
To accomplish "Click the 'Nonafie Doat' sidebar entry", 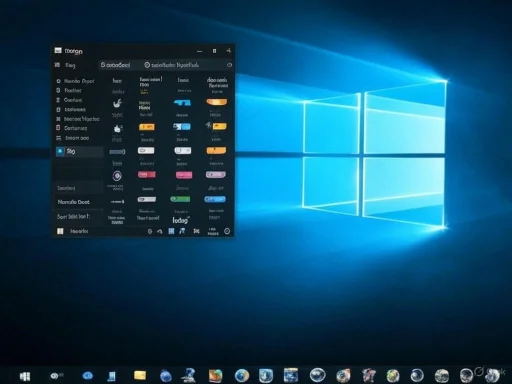I will coord(74,202).
